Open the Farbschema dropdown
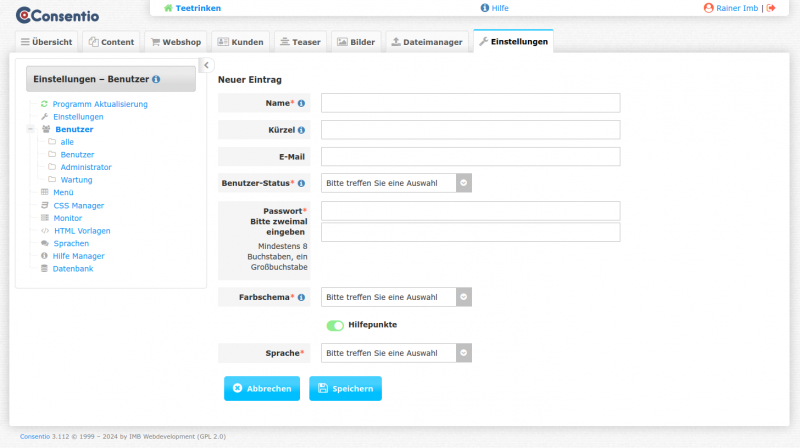This screenshot has height=448, width=800. coord(395,297)
